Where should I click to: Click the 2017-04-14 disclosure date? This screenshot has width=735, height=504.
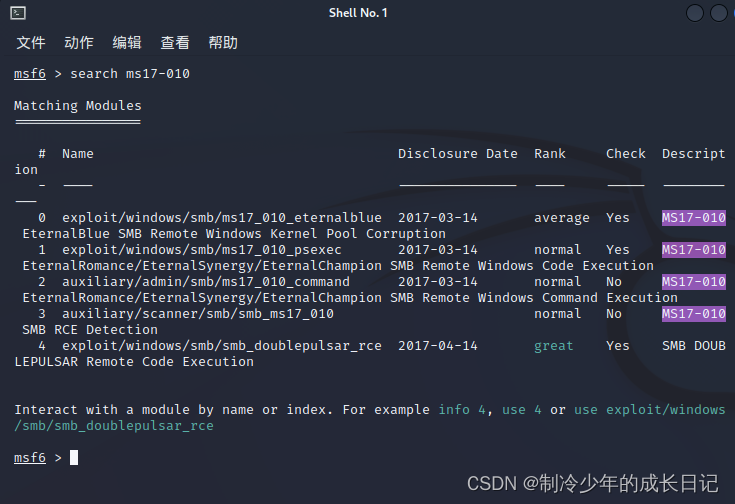tap(438, 346)
